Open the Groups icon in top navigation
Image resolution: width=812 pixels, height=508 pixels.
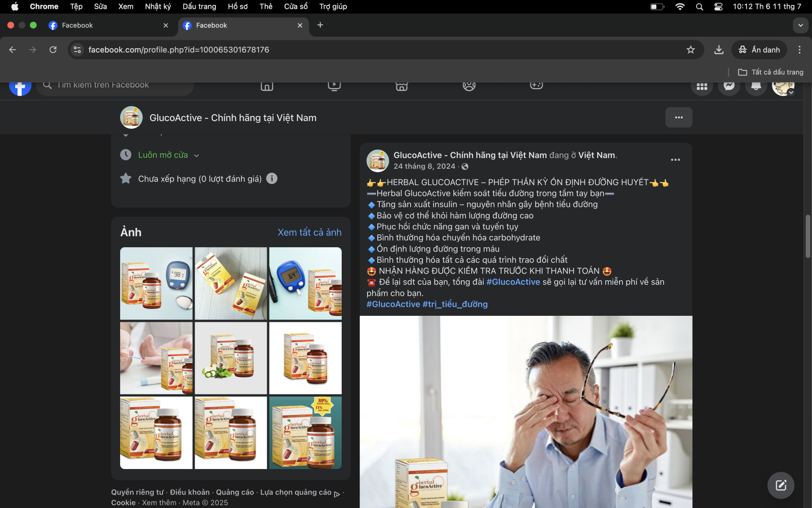[469, 86]
